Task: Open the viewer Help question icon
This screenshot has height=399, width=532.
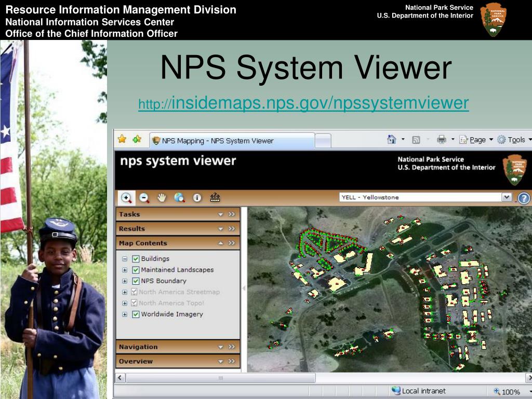Action: pos(524,198)
